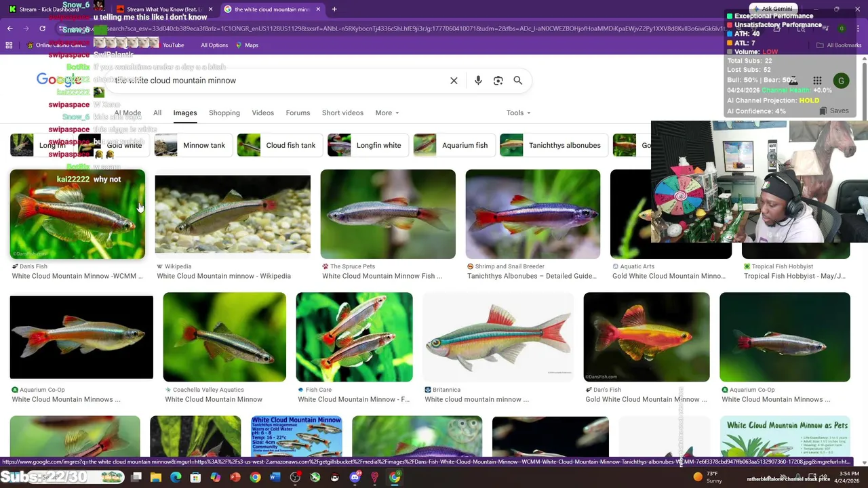Launch Microsoft Edge from the taskbar

point(176,477)
